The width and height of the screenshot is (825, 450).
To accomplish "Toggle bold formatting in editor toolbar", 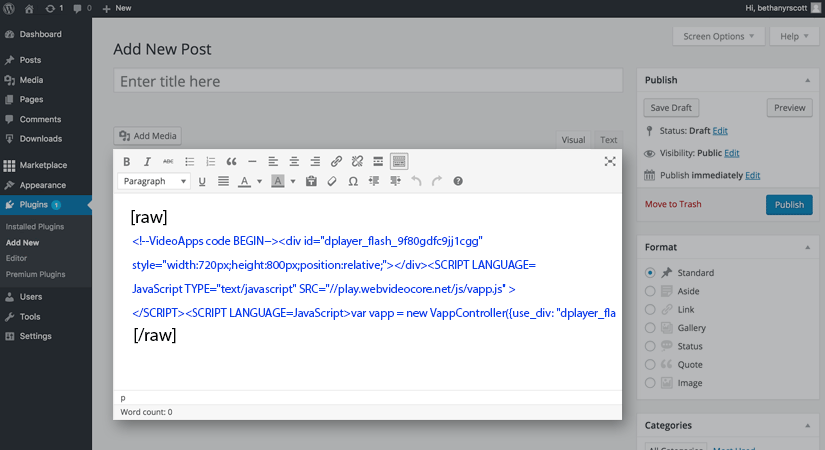I will click(126, 162).
